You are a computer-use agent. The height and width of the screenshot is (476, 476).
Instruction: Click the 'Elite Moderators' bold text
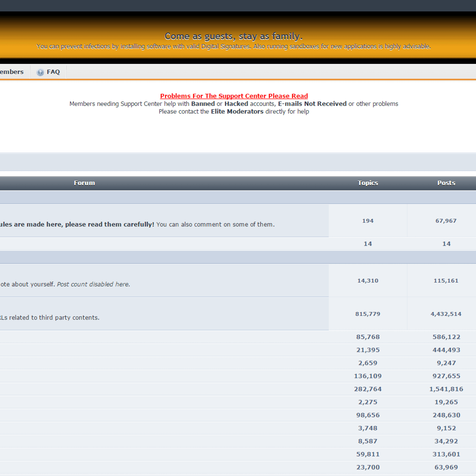(237, 111)
